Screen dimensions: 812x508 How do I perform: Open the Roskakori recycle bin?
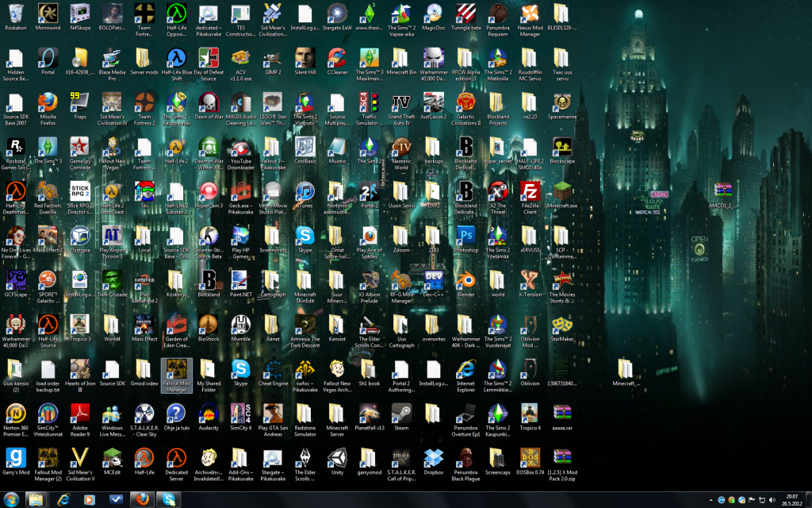[16, 17]
